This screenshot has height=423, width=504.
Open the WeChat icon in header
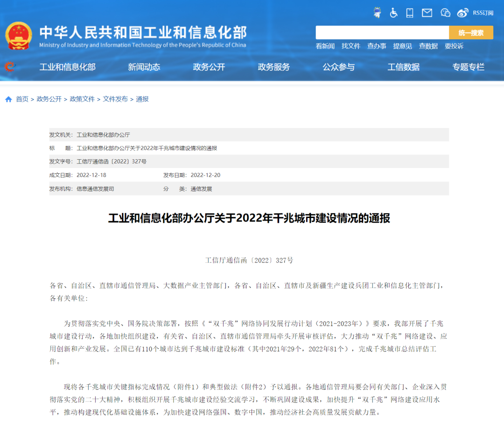tap(445, 13)
